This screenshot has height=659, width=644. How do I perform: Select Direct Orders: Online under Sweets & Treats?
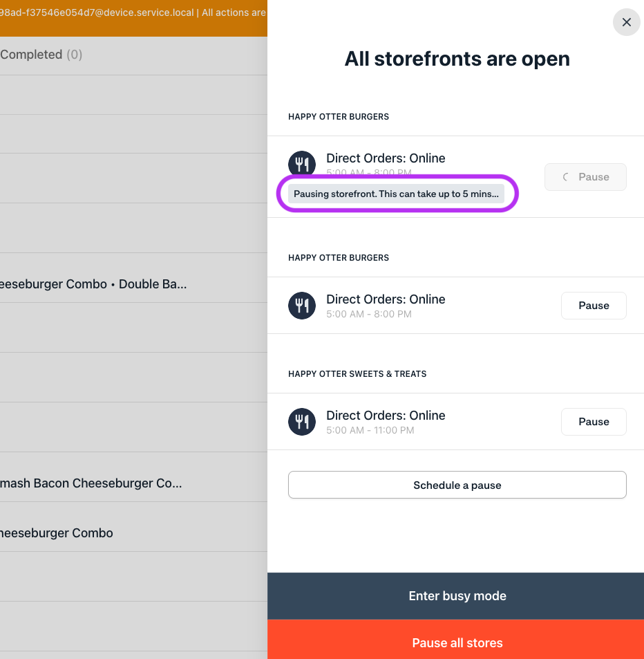(386, 415)
